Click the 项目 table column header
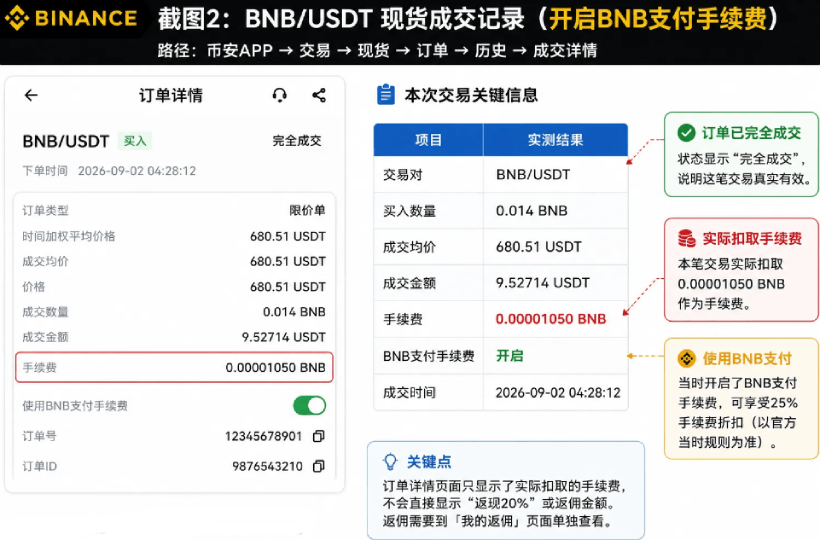The width and height of the screenshot is (820, 540). coord(428,140)
